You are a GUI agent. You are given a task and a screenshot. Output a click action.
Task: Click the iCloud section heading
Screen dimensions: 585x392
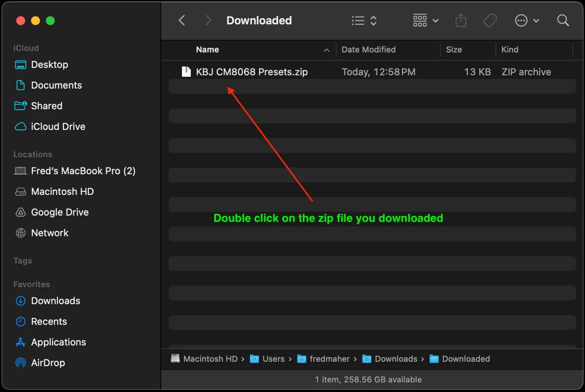[26, 48]
